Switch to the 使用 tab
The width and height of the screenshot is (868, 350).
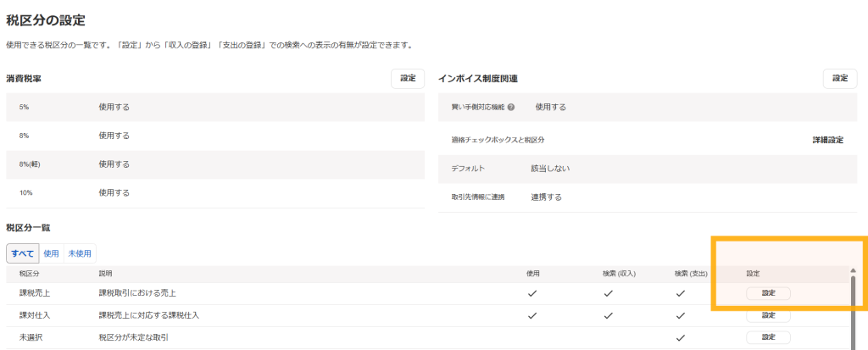tap(51, 253)
